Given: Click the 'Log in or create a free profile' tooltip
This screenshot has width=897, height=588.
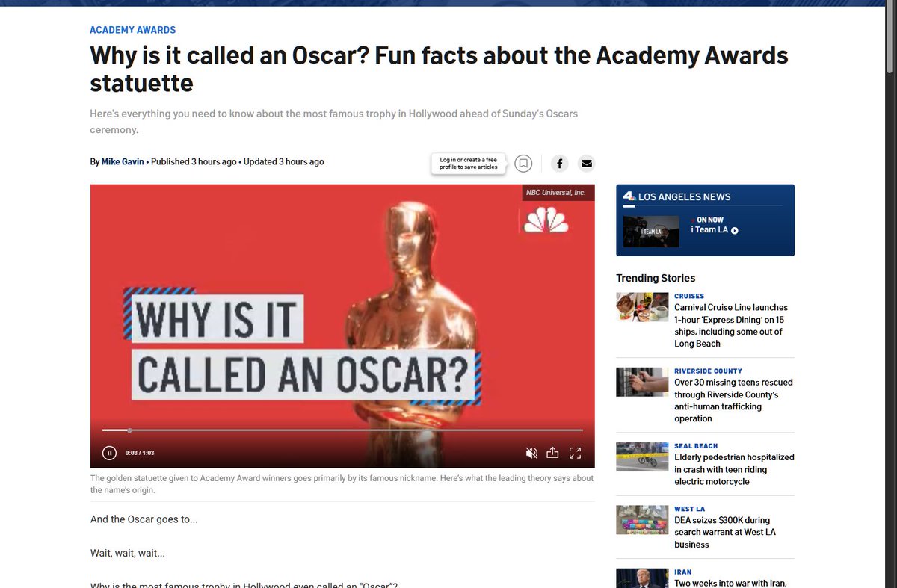Looking at the screenshot, I should coord(469,164).
